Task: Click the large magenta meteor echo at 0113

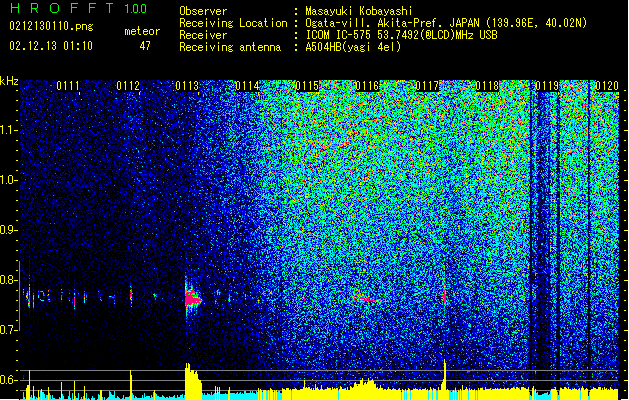Action: 192,298
